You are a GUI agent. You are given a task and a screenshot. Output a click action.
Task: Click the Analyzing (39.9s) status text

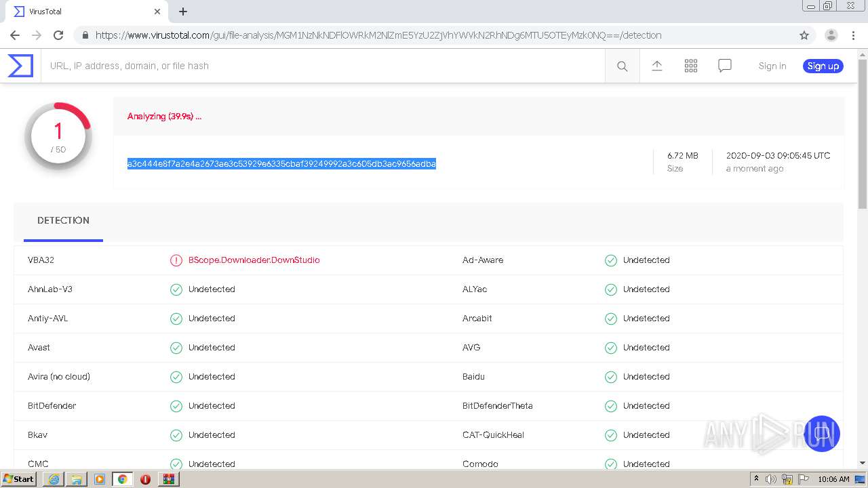pyautogui.click(x=164, y=117)
